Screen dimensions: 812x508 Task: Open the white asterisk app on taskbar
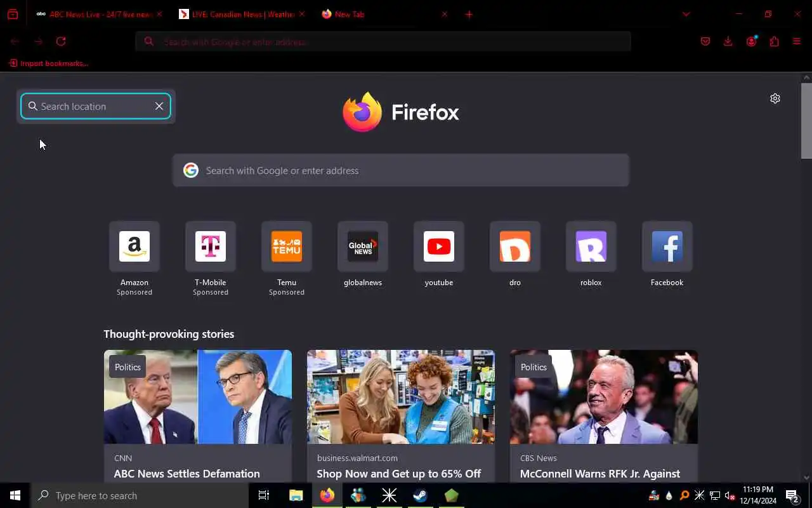click(x=389, y=495)
